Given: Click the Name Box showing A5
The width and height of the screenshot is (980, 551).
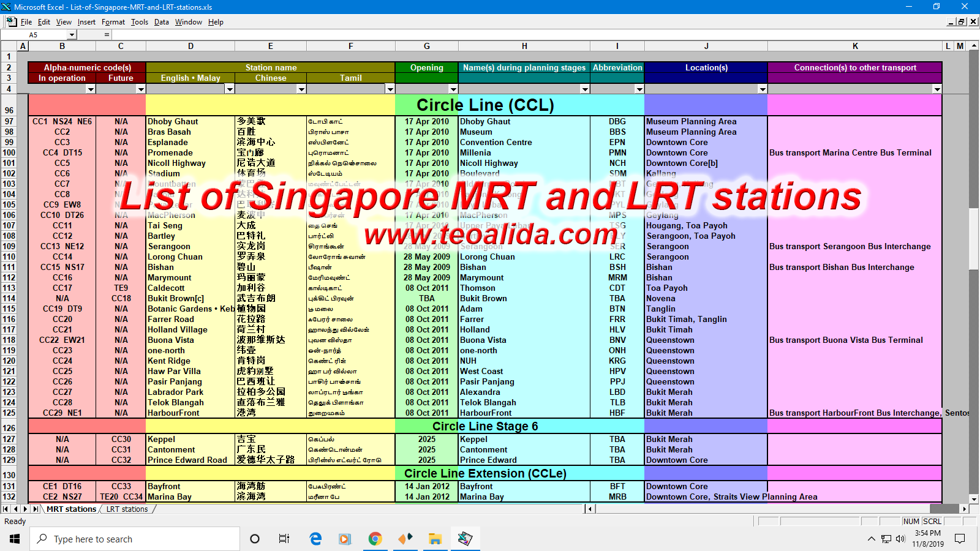Looking at the screenshot, I should (x=33, y=35).
